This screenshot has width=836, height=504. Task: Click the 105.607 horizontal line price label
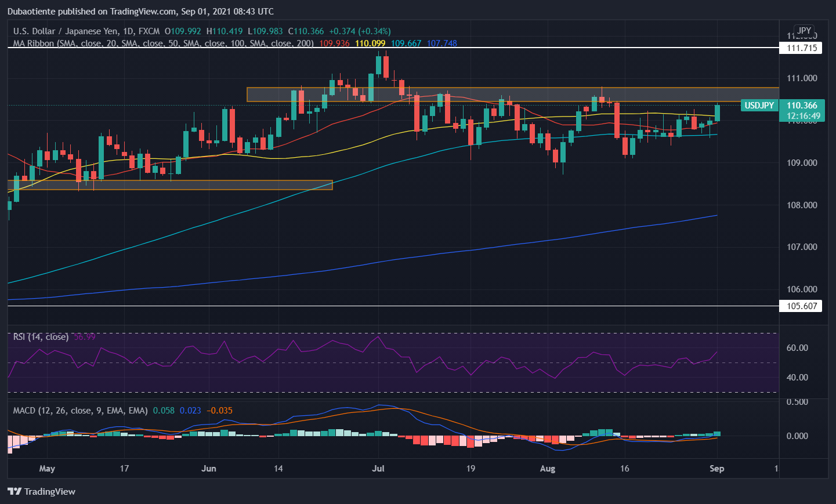801,306
